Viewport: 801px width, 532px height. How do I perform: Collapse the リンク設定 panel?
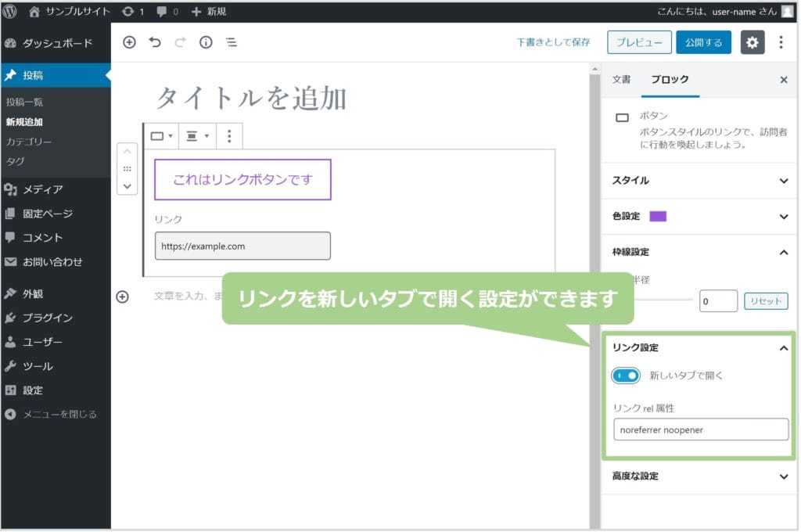tap(784, 348)
